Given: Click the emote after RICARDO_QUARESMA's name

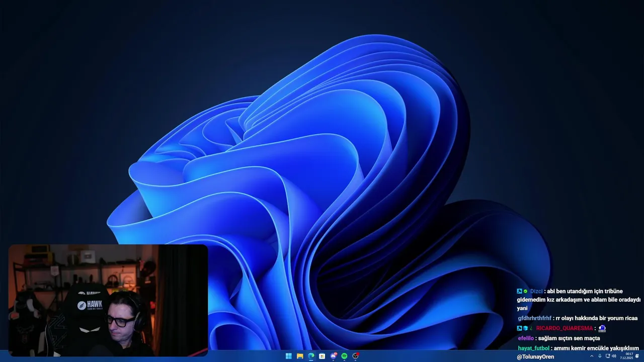Looking at the screenshot, I should [x=602, y=328].
